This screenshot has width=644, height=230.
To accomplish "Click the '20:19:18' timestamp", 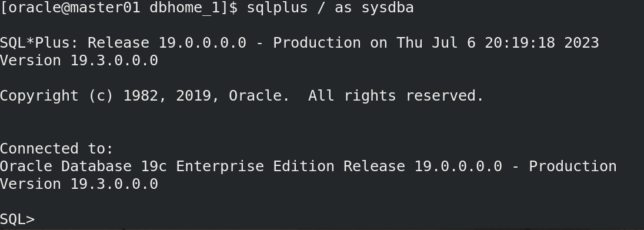I will [x=519, y=43].
